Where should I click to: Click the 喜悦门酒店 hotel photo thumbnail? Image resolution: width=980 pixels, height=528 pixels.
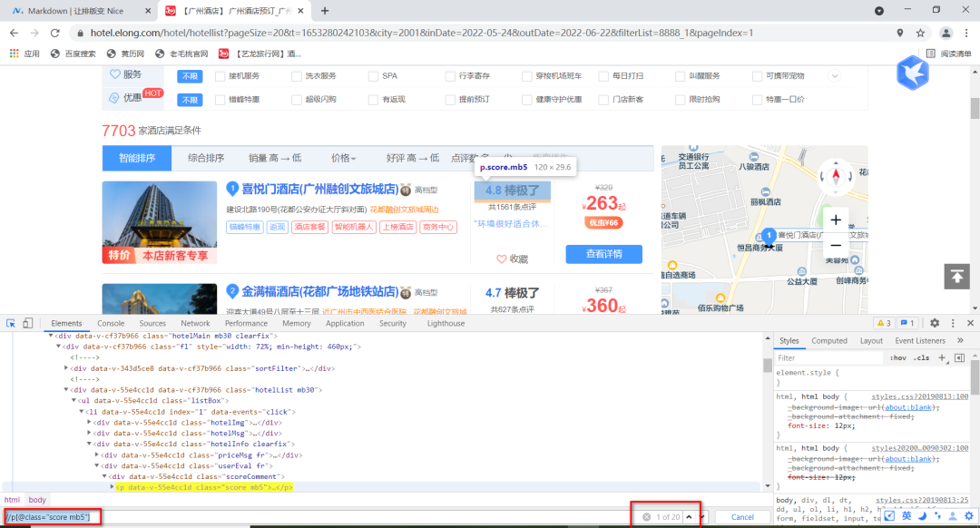160,222
